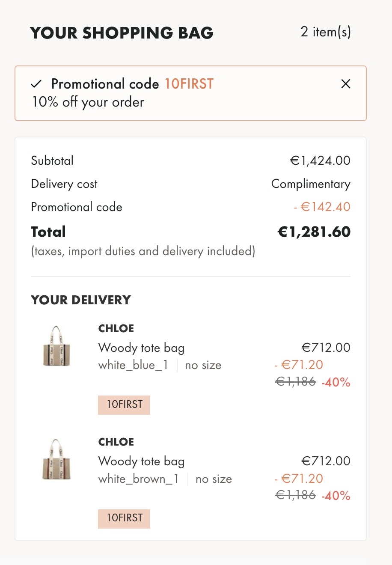Viewport: 392px width, 565px height.
Task: Click the €1,281.60 total amount
Action: point(314,232)
